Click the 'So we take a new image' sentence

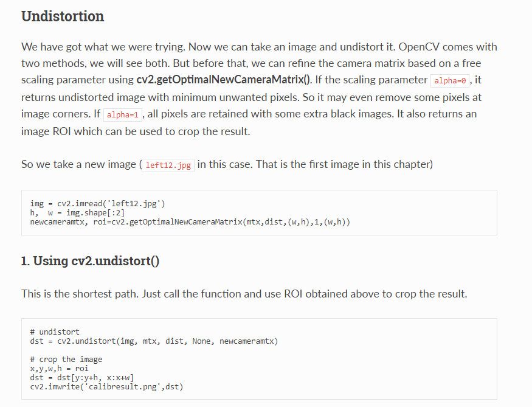click(227, 165)
